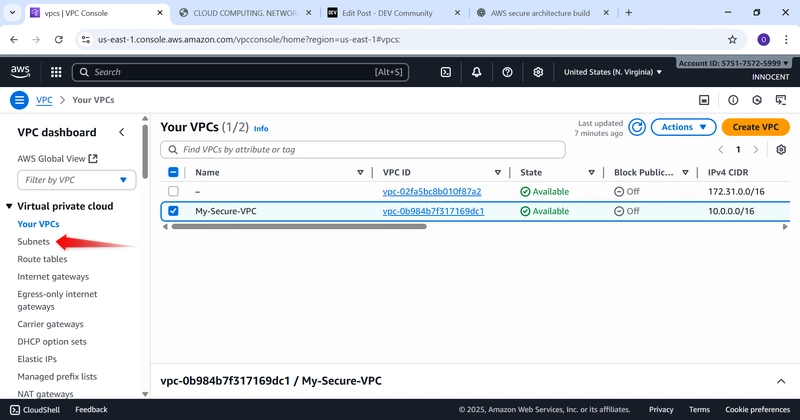
Task: Open Chrome's three-dot menu
Action: click(x=786, y=39)
